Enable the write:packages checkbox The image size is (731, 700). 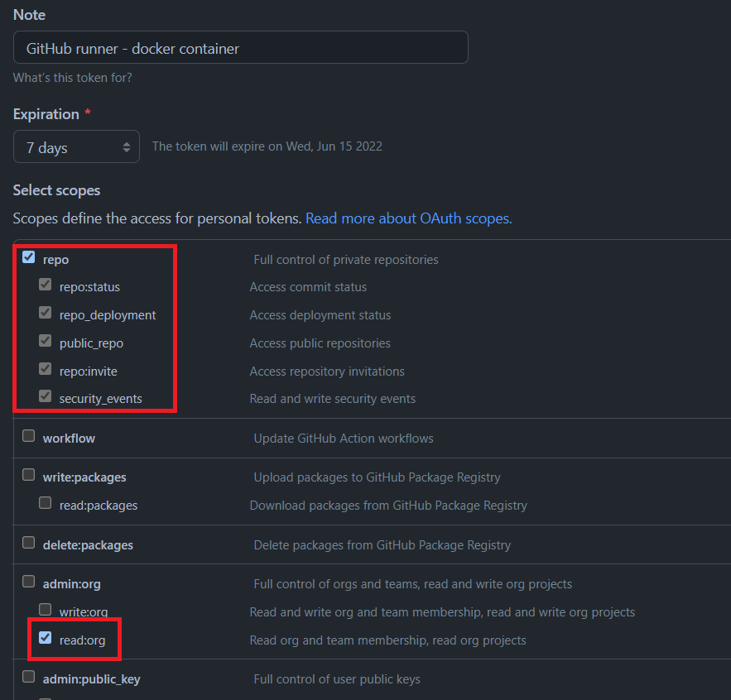click(x=28, y=475)
